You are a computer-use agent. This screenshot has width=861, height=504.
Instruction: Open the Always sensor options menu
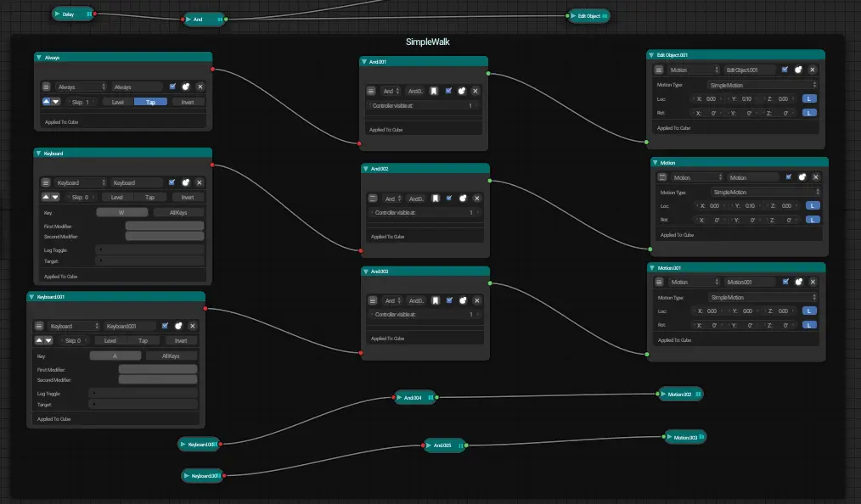coord(46,87)
